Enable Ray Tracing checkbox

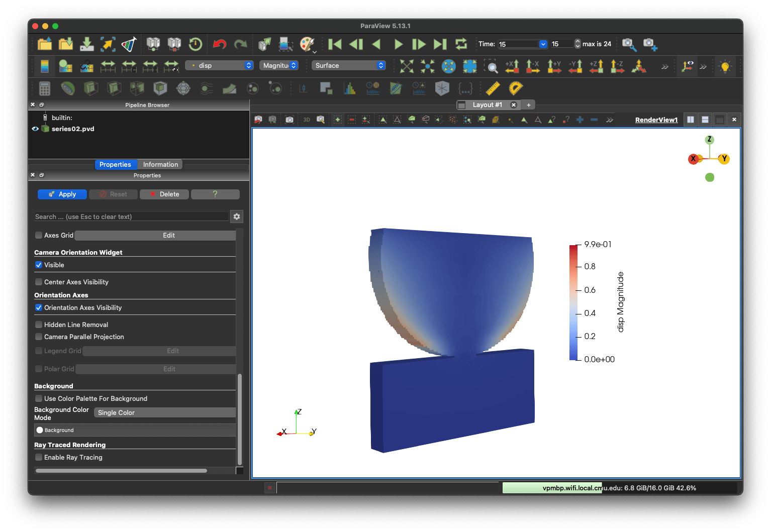39,457
